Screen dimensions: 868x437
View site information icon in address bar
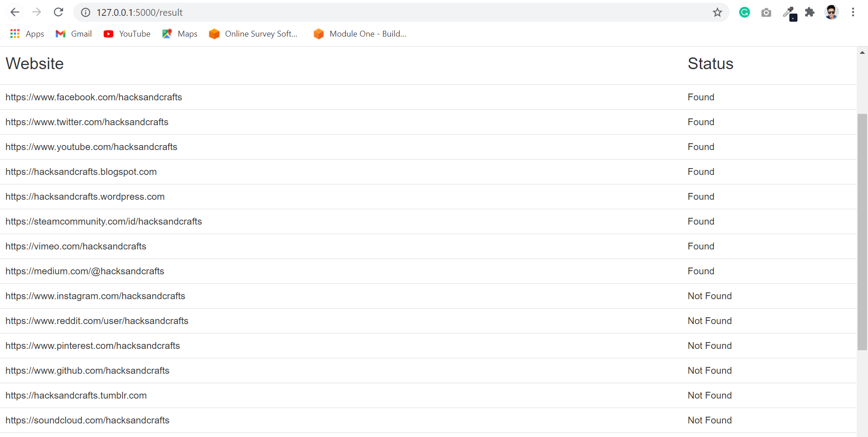[85, 13]
